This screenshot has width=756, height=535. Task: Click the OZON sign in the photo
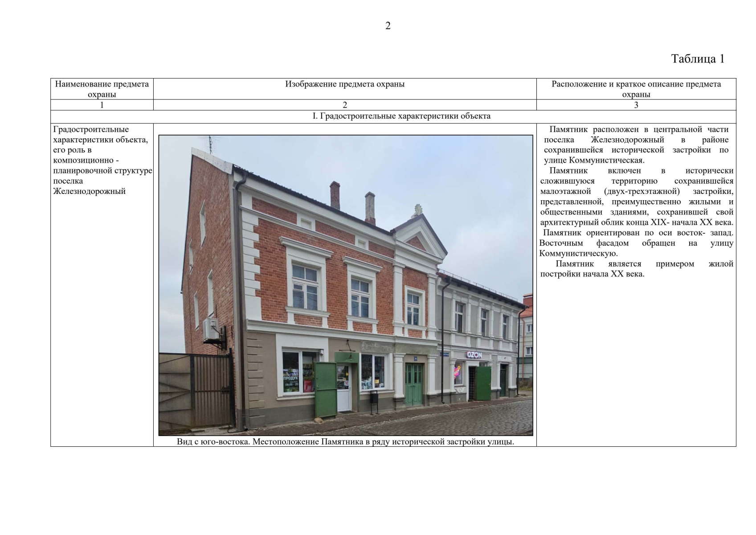tap(474, 355)
